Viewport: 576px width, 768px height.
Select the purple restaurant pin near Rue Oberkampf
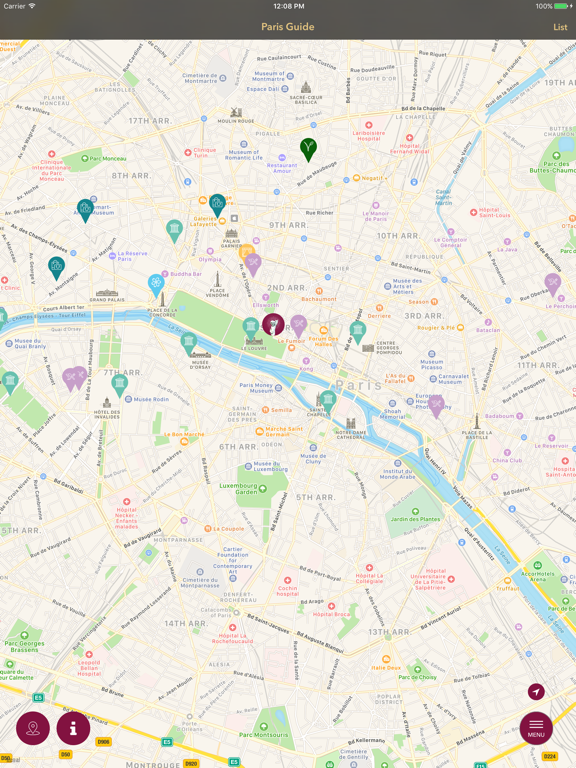552,284
